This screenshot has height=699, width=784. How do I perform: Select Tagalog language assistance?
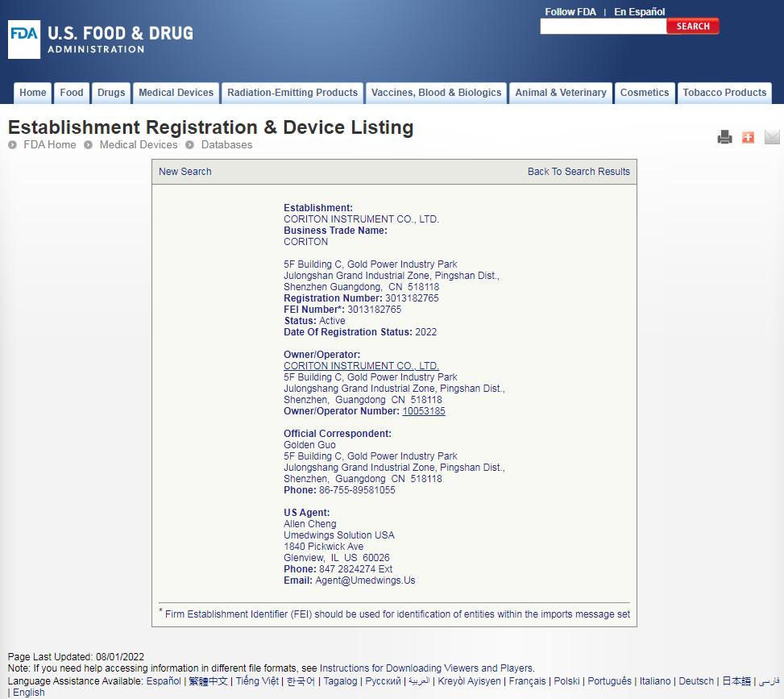point(340,681)
